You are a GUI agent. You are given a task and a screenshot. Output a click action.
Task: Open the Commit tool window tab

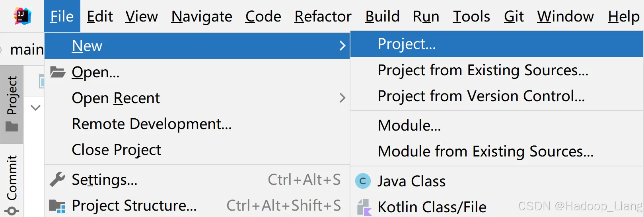point(12,183)
